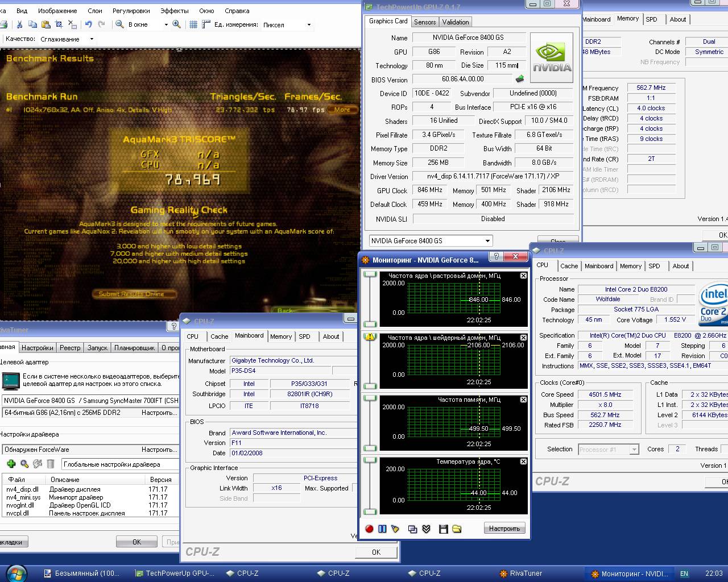This screenshot has height=582, width=728.
Task: Open Настроить next to Обнаружен ForceWare
Action: pyautogui.click(x=159, y=449)
